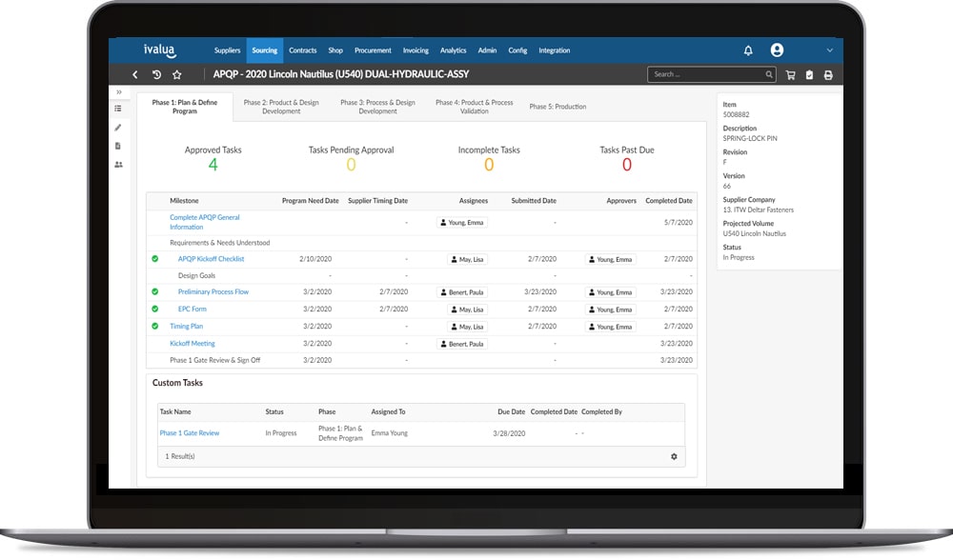This screenshot has height=560, width=953.
Task: Click green check on EPC Form row
Action: coord(155,309)
